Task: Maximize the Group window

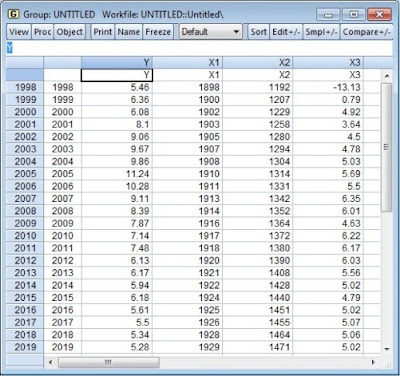Action: click(354, 15)
